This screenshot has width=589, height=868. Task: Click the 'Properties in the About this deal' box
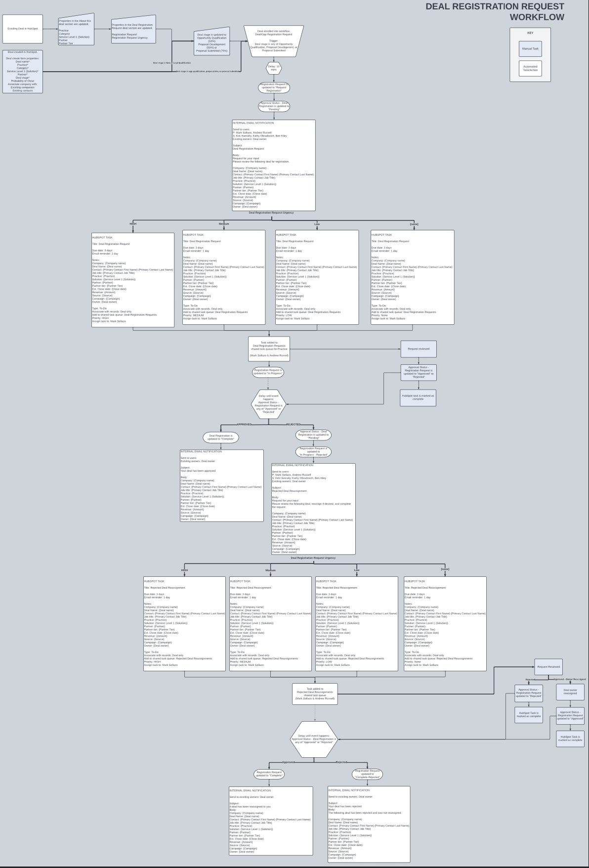pos(76,32)
